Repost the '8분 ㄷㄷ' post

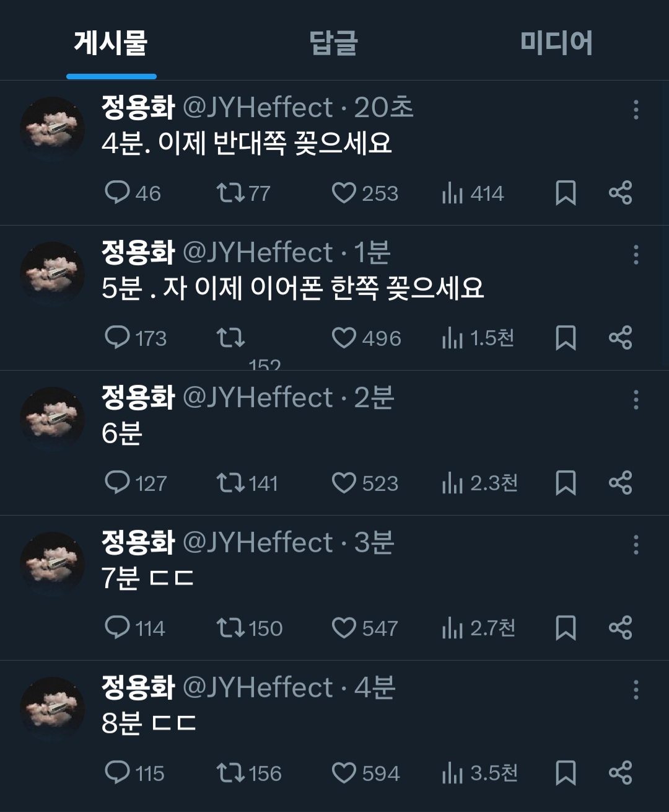click(x=230, y=773)
